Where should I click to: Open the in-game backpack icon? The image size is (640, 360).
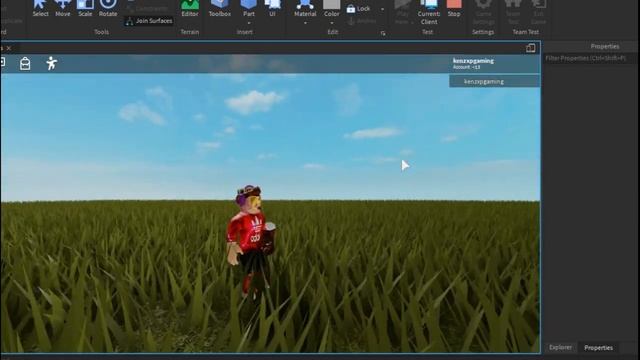pos(25,64)
